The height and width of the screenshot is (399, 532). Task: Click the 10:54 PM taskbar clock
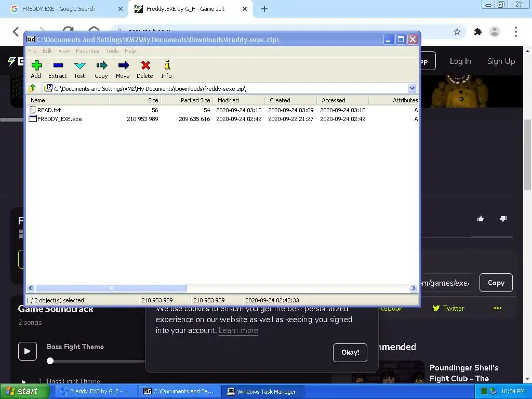[513, 391]
